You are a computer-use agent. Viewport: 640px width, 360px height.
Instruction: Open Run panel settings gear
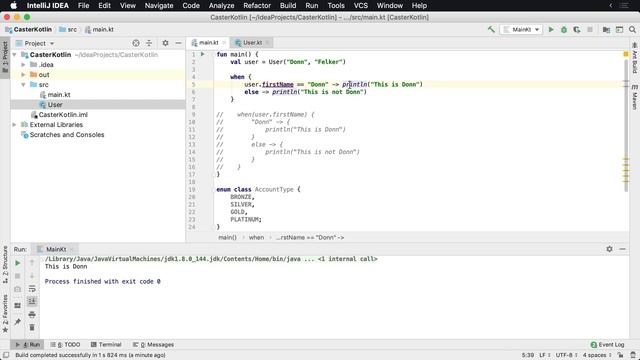point(609,249)
